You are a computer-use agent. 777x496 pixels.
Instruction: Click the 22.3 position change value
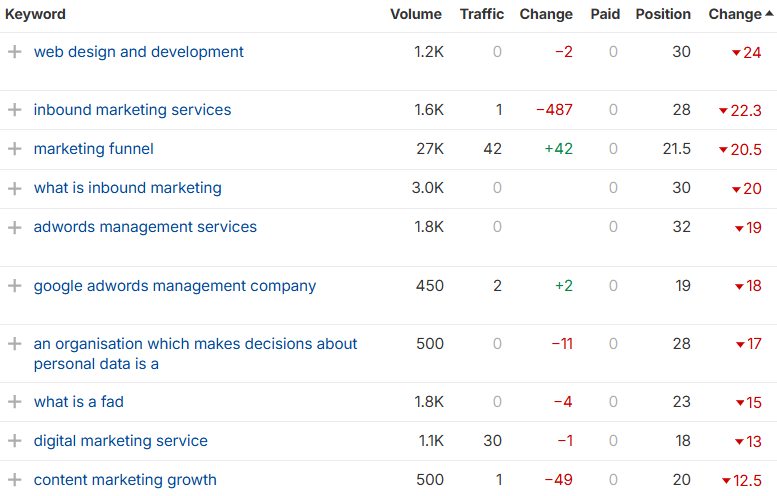point(740,111)
